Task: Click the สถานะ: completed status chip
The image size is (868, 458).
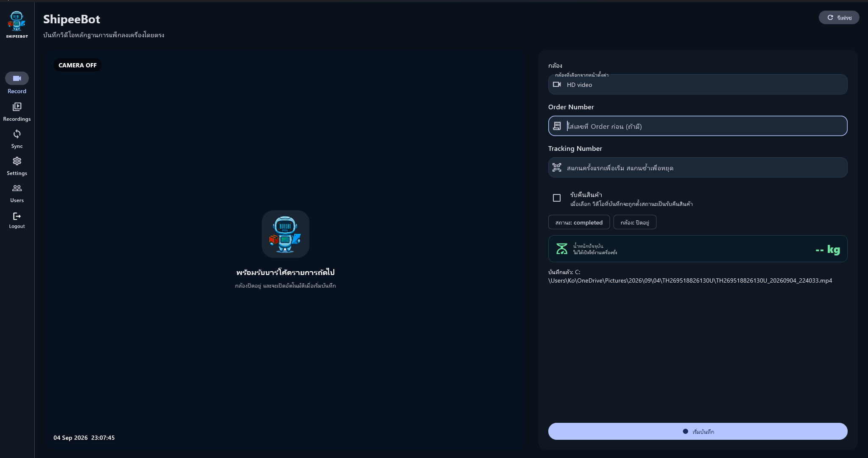Action: [x=579, y=222]
